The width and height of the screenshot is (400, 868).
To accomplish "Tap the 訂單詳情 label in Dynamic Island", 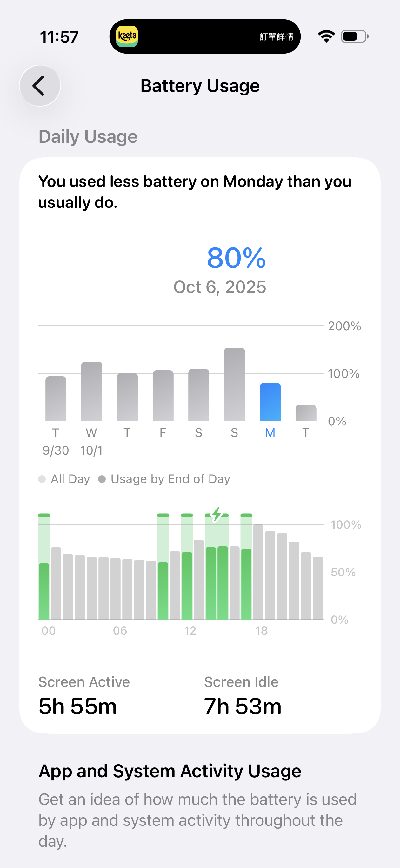I will click(x=276, y=37).
